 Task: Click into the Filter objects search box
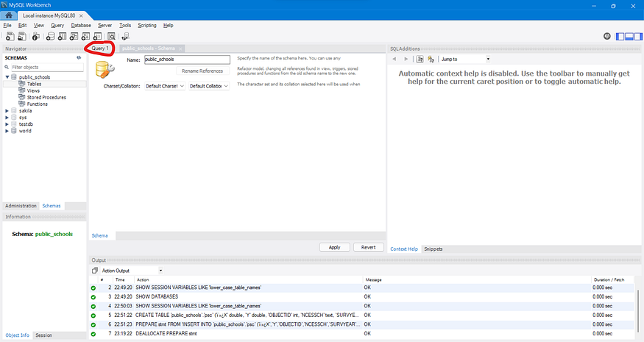click(x=47, y=67)
